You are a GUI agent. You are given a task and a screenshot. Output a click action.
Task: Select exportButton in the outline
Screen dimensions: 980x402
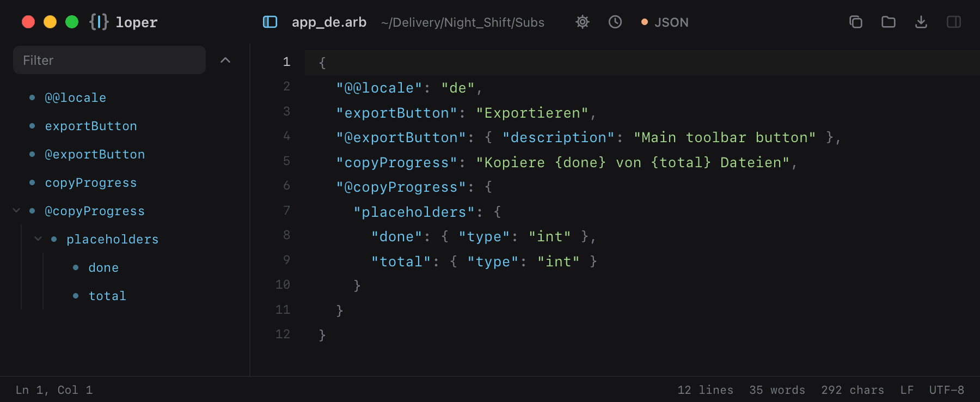pyautogui.click(x=91, y=126)
